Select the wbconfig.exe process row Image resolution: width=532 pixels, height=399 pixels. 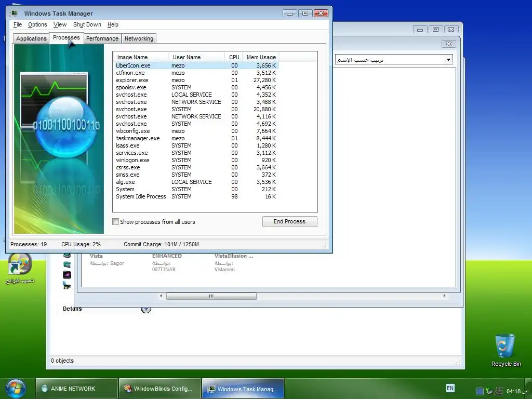tap(196, 131)
